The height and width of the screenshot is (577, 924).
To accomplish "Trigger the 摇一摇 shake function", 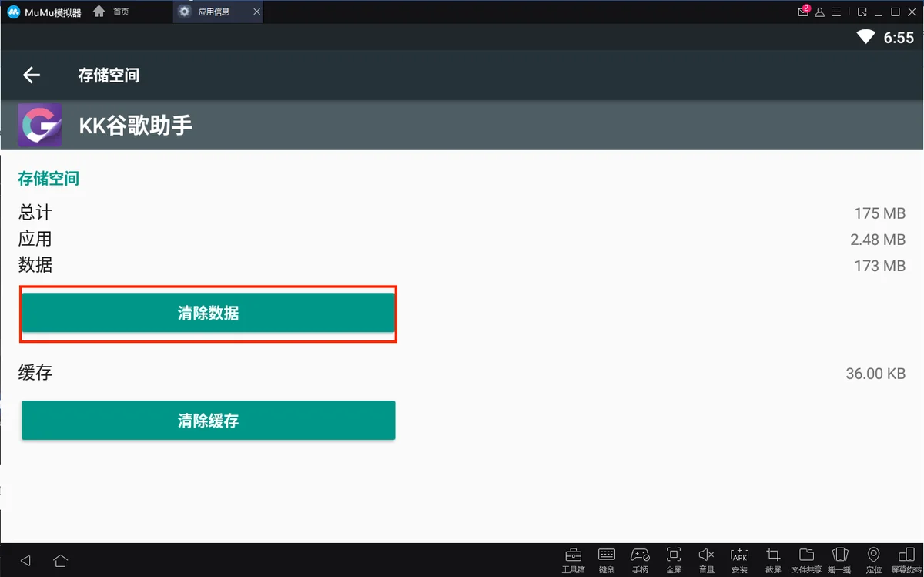I will point(840,559).
